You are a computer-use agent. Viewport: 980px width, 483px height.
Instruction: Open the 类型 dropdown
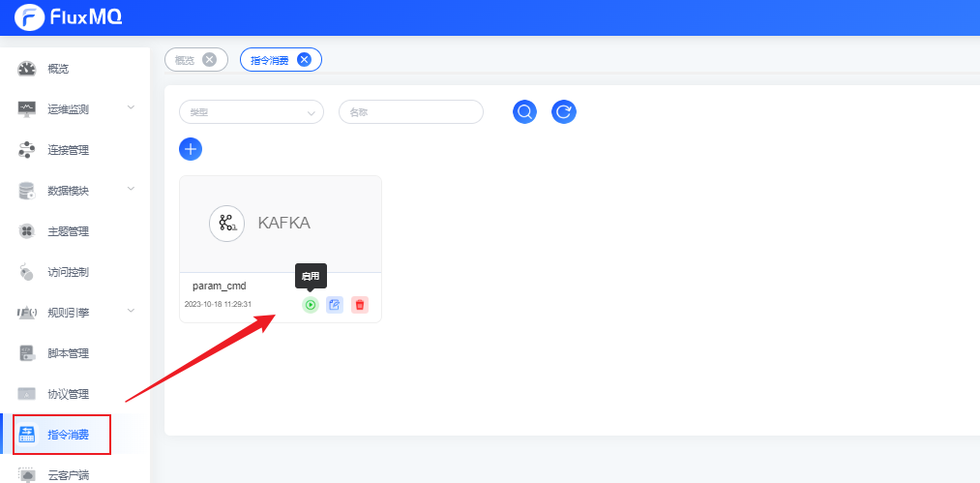coord(252,112)
